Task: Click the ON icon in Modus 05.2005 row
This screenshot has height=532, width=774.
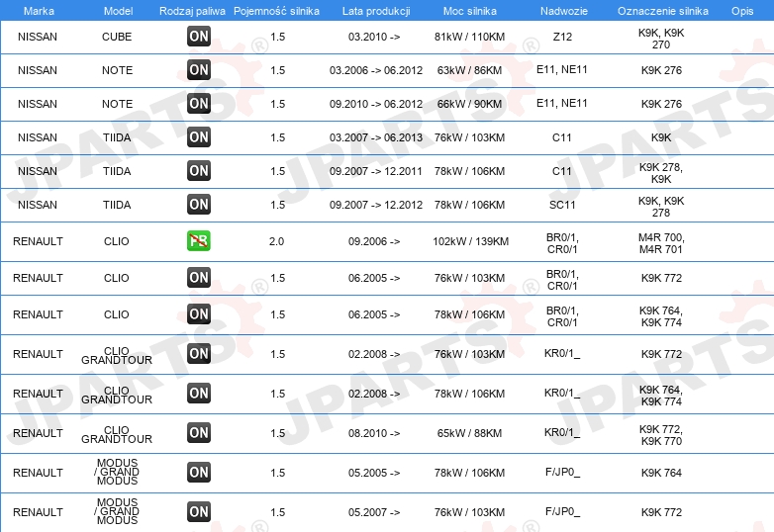Action: pos(199,472)
